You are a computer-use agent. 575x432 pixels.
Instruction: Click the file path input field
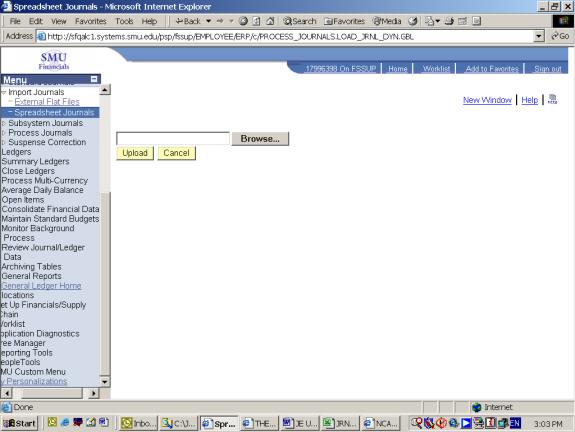coord(173,139)
